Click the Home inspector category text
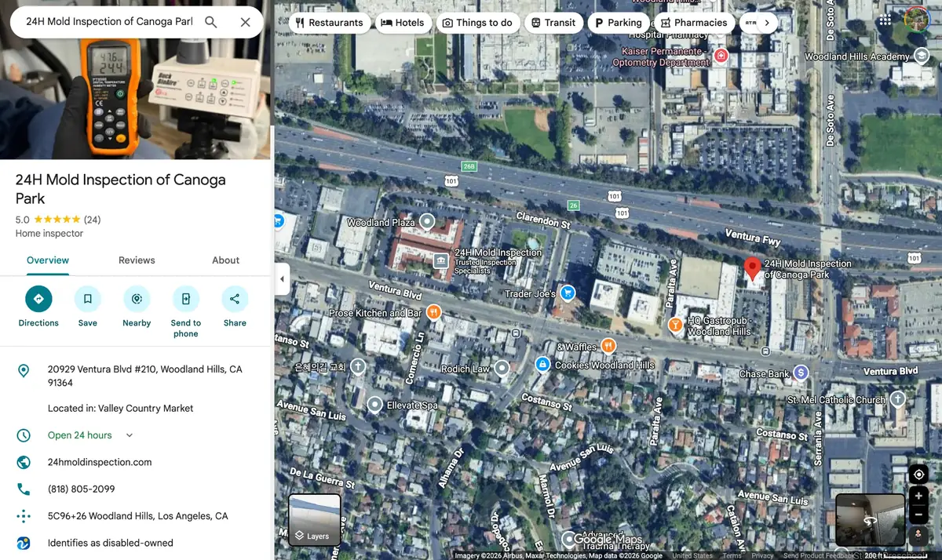942x560 pixels. (49, 234)
